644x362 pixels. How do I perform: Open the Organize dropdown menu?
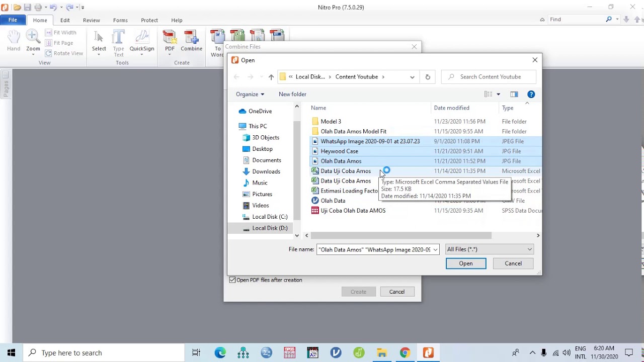coord(250,94)
